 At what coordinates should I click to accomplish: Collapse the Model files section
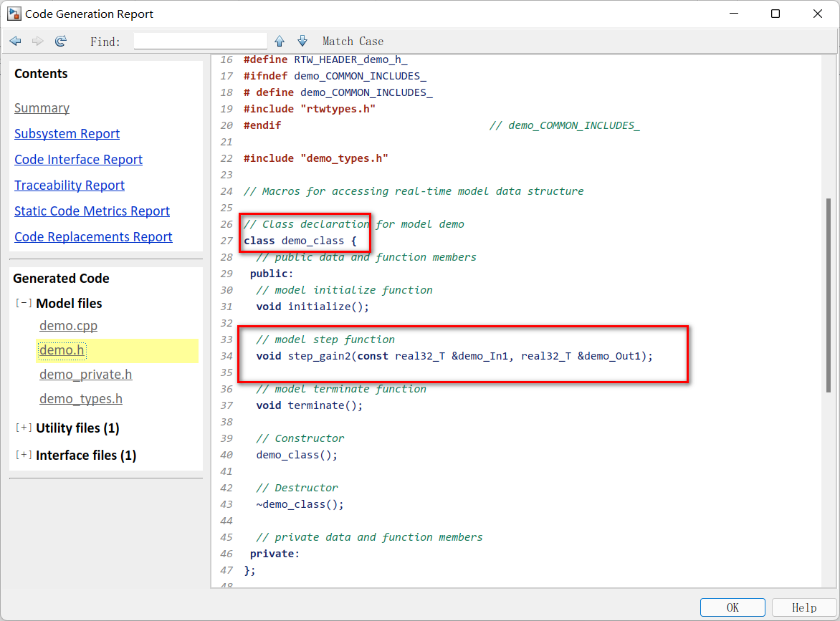pyautogui.click(x=24, y=303)
